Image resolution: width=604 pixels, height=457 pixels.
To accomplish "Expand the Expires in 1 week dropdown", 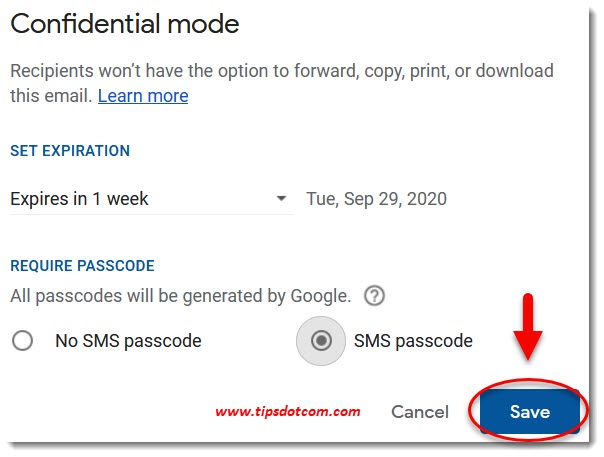I will 151,199.
